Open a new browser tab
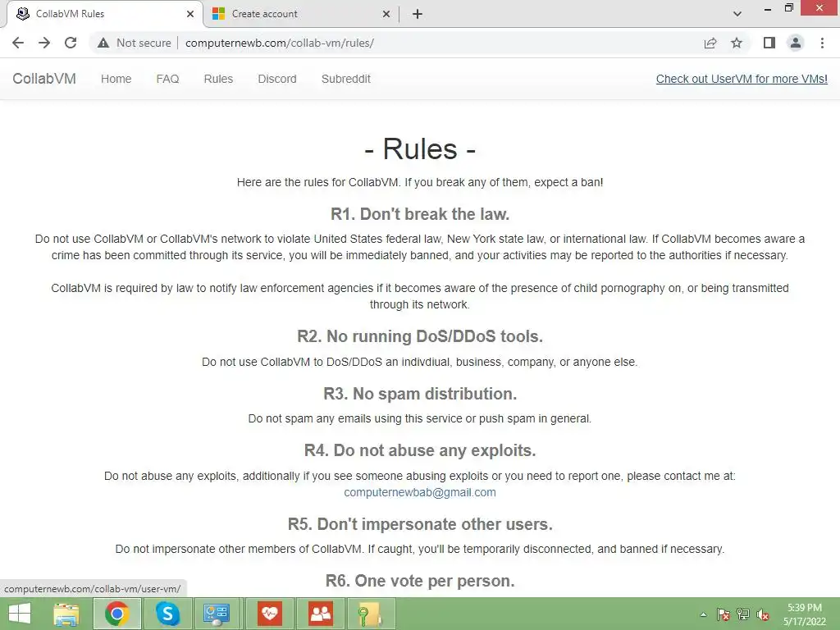Viewport: 840px width, 630px height. (x=418, y=14)
